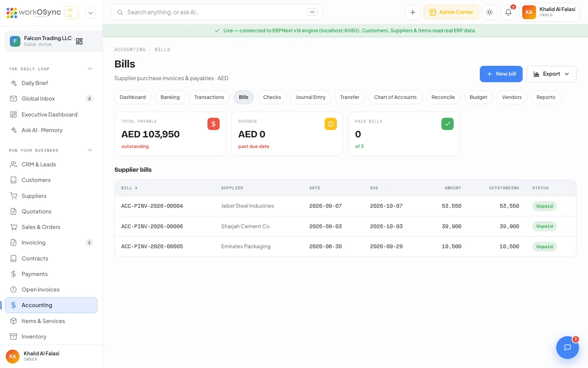Click the plus quick-create icon in the top bar

point(413,12)
